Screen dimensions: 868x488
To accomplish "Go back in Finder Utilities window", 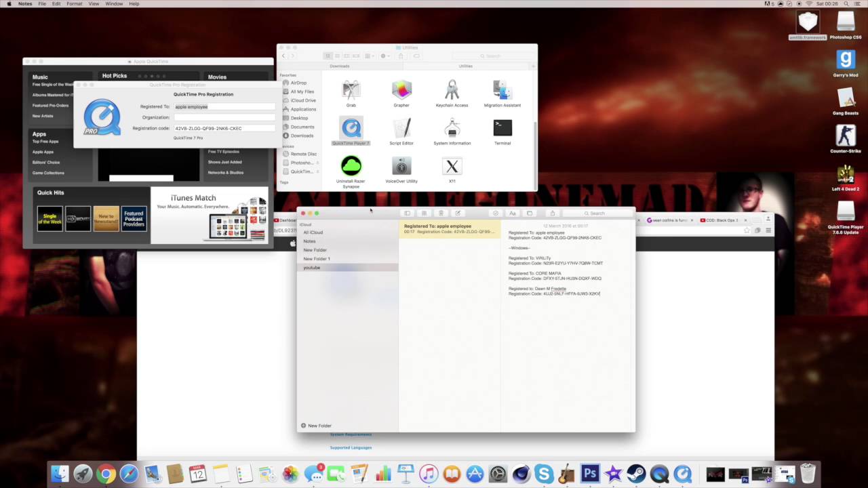I will click(x=283, y=56).
